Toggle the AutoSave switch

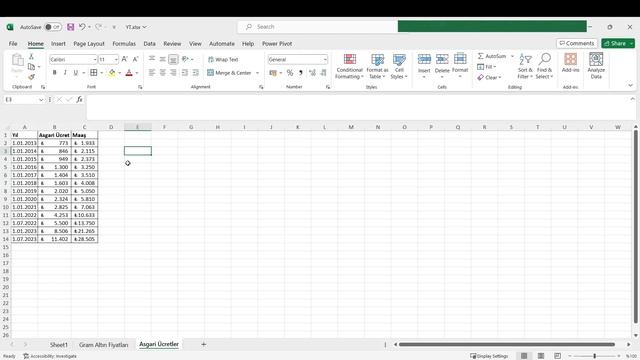pyautogui.click(x=53, y=27)
